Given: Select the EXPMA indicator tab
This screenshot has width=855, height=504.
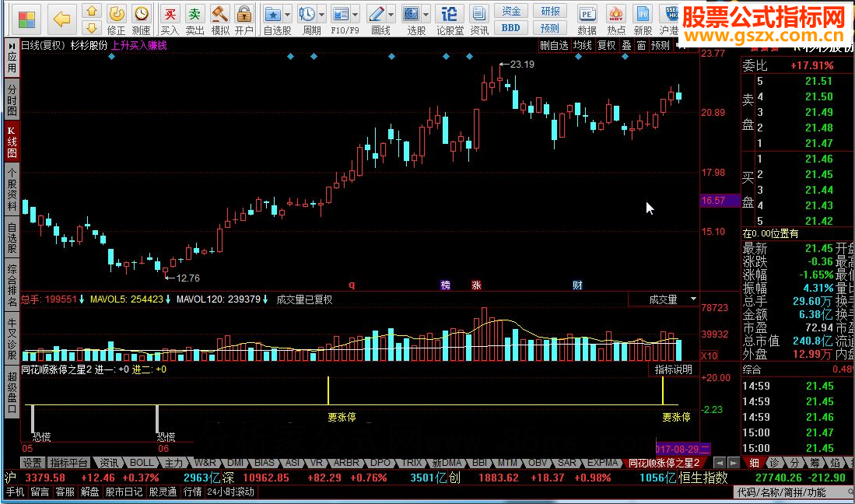Looking at the screenshot, I should click(x=602, y=463).
